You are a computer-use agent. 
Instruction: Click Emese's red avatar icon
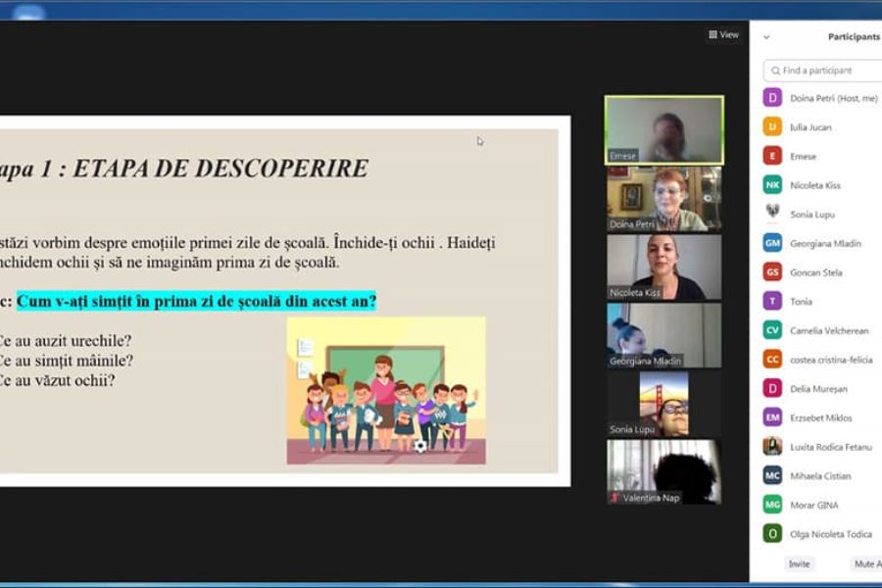click(x=772, y=156)
